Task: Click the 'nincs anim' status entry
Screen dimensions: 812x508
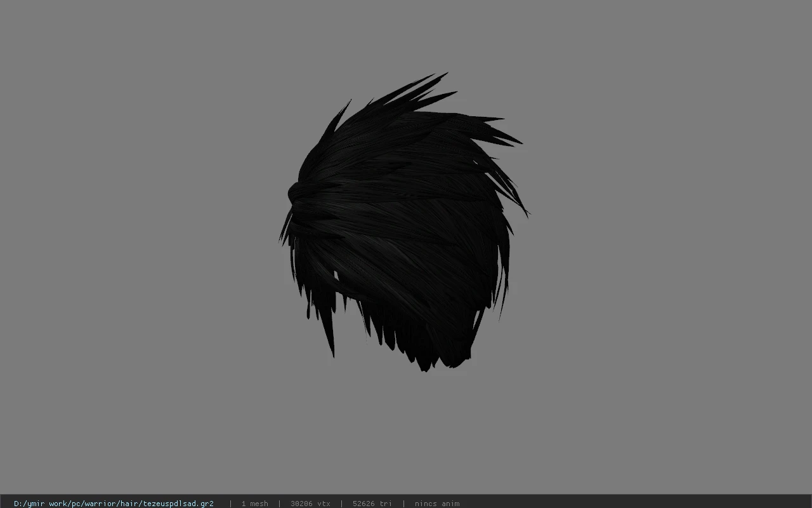Action: pyautogui.click(x=437, y=504)
